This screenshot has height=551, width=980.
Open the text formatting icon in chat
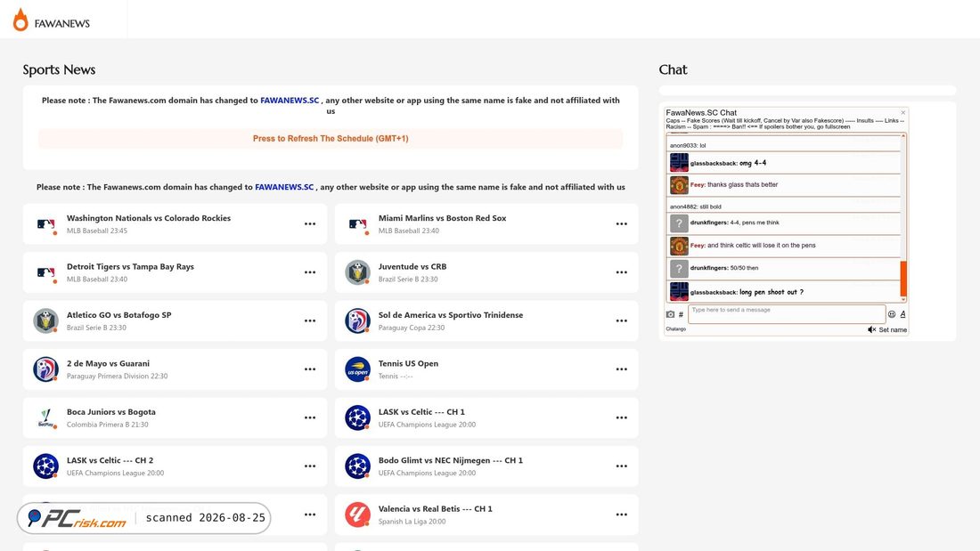[902, 314]
